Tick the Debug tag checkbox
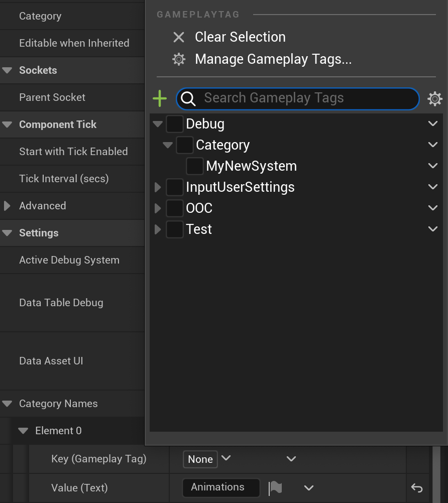This screenshot has height=503, width=448. click(175, 124)
